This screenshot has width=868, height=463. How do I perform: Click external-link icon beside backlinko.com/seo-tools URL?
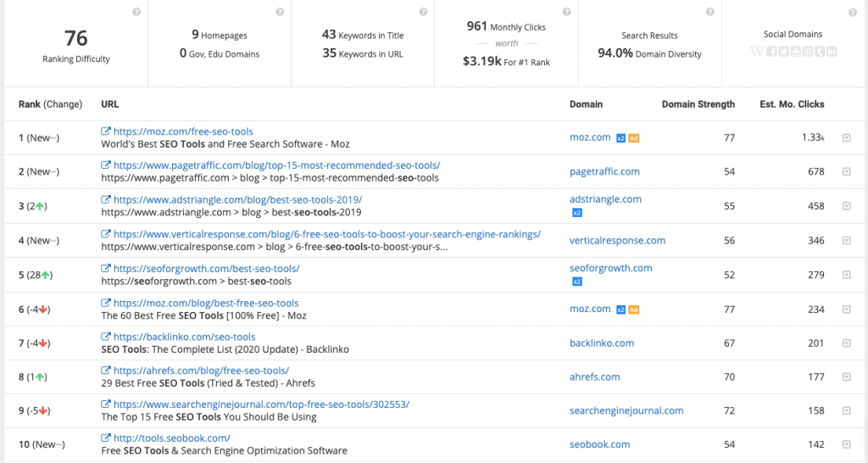tap(106, 337)
